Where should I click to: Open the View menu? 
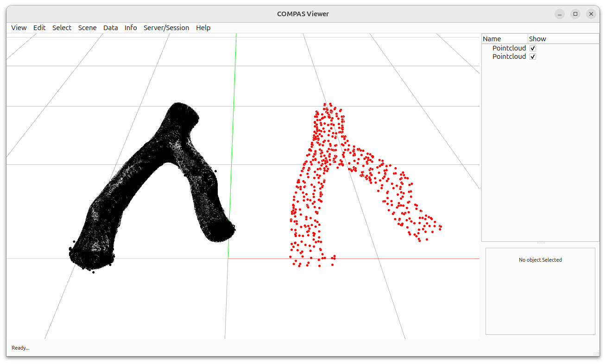19,28
